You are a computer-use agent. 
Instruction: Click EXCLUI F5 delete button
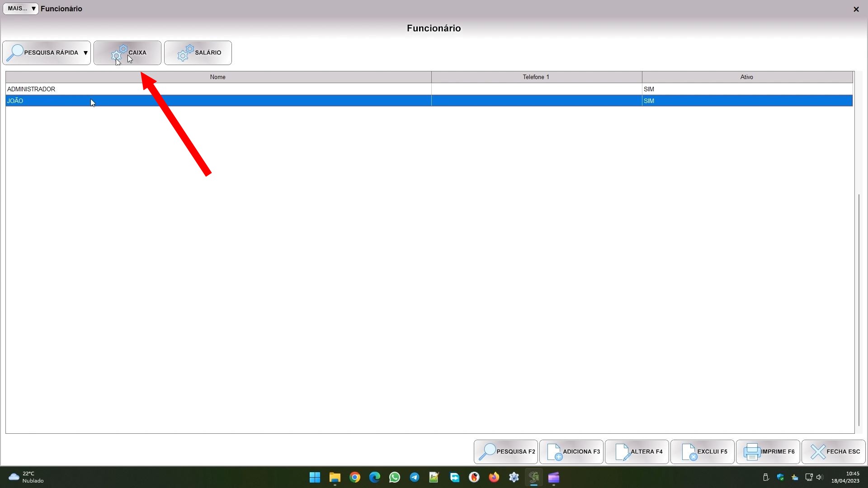[x=703, y=451]
